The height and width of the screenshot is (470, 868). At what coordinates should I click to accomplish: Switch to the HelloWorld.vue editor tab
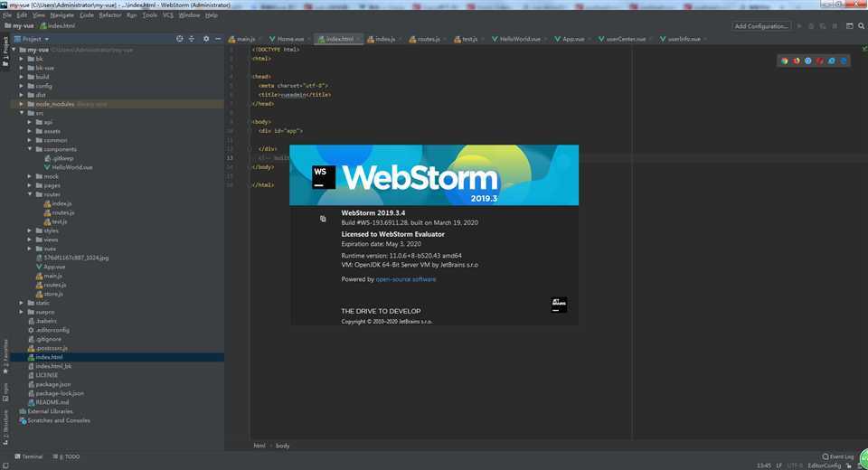(516, 39)
